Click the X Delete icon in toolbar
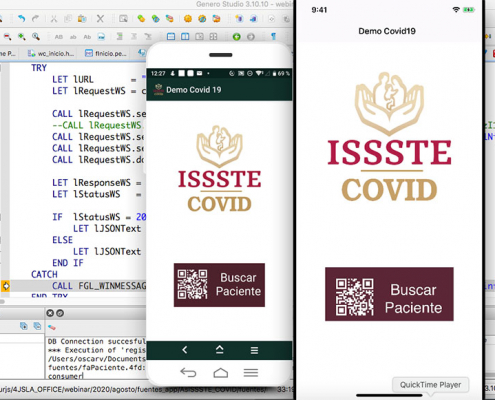 click(x=100, y=19)
